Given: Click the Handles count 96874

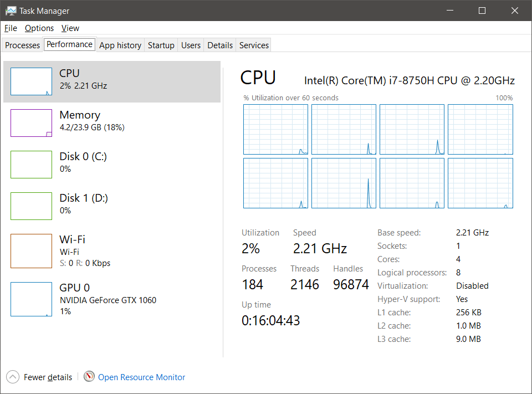Looking at the screenshot, I should (x=351, y=284).
